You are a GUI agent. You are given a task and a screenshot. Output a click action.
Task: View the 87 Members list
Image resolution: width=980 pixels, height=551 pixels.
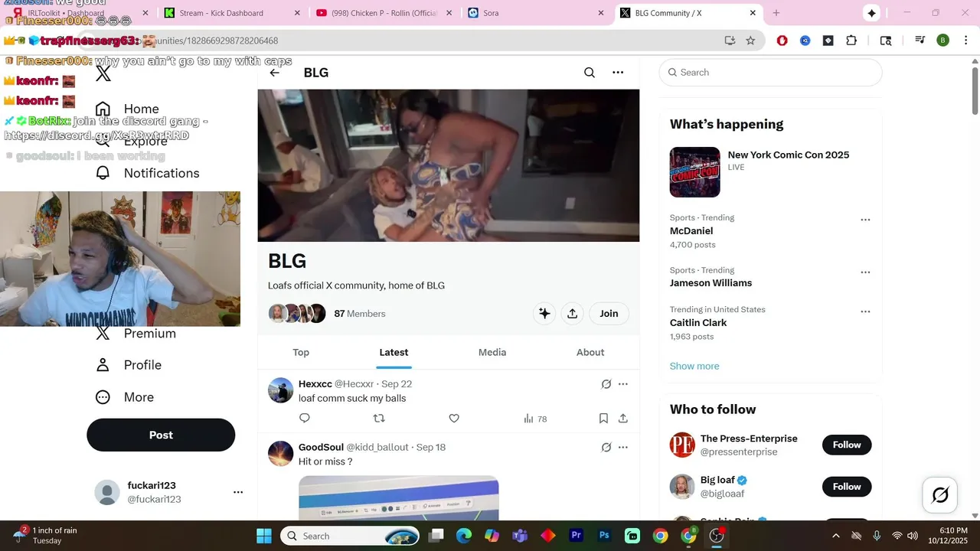point(360,314)
